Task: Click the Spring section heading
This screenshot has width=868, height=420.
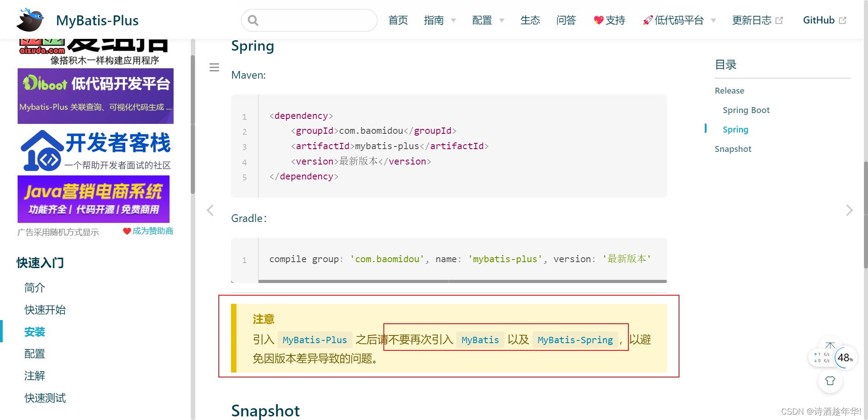Action: [253, 47]
